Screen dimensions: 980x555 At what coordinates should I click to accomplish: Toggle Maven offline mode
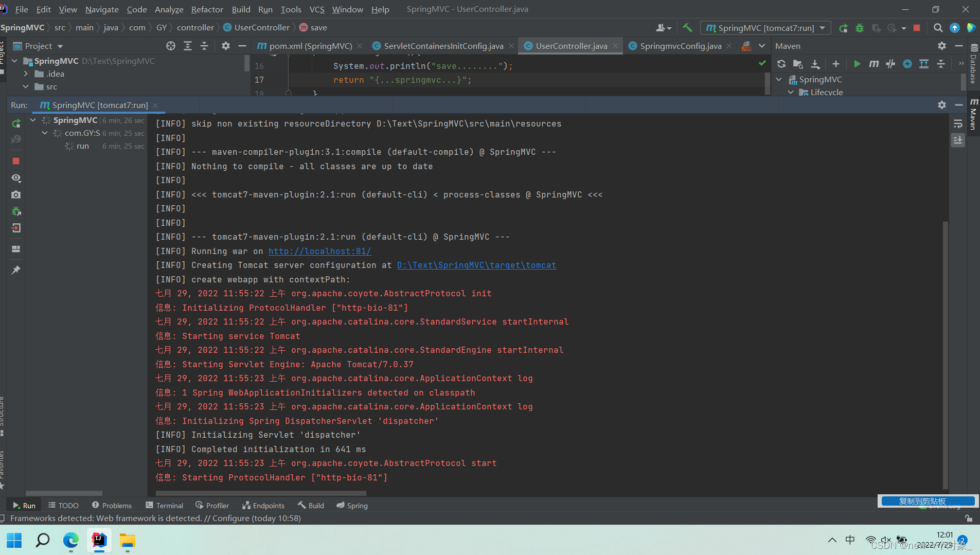coord(890,64)
